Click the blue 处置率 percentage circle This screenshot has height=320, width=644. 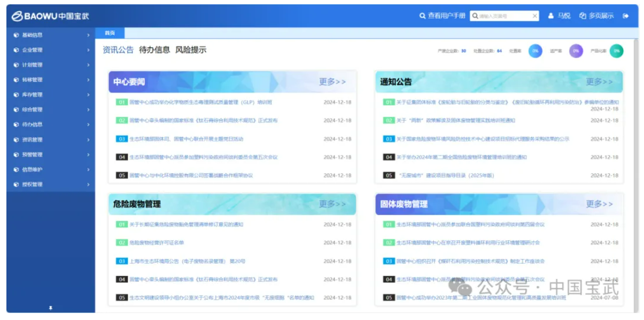click(x=535, y=51)
